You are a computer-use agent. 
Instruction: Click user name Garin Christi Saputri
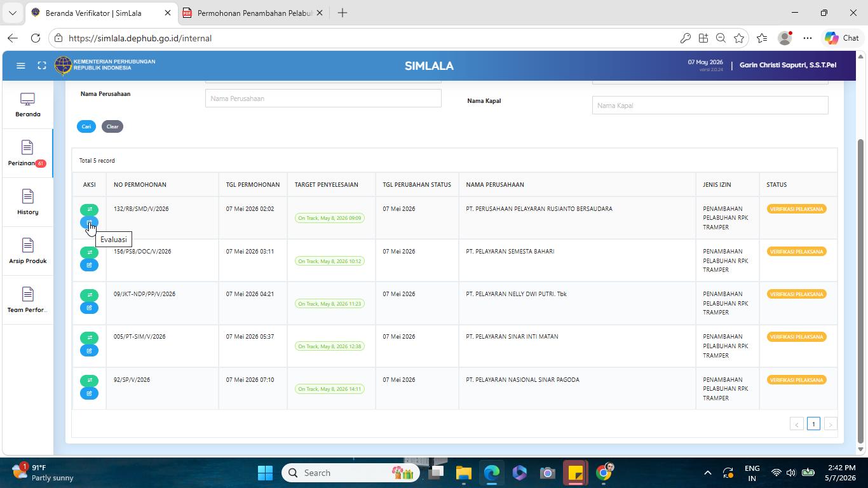tap(788, 65)
